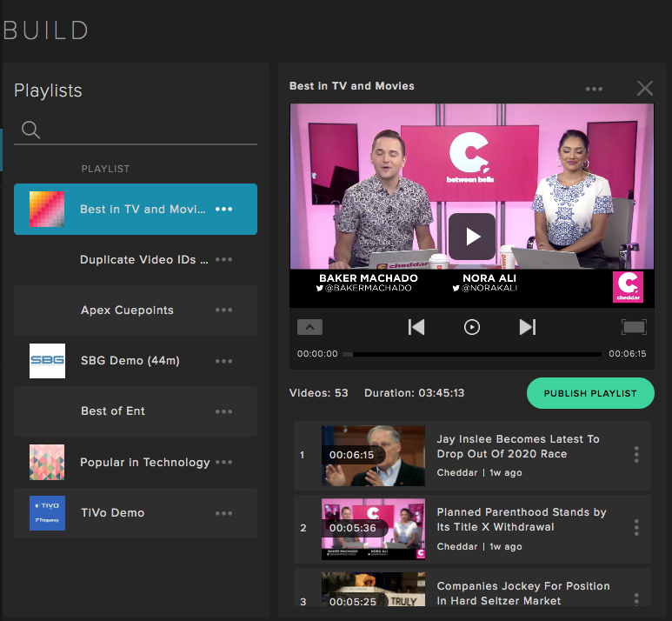The image size is (672, 621).
Task: Click the Jay Inslee video thumbnail
Action: [x=373, y=456]
